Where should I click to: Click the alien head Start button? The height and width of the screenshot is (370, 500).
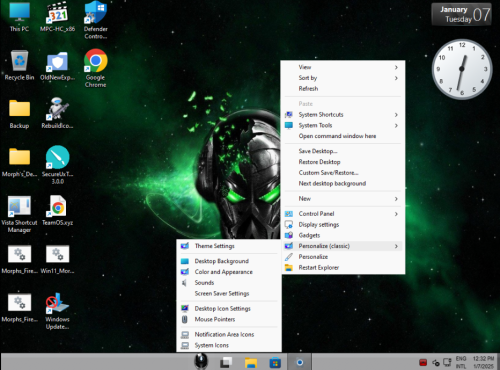pos(201,361)
